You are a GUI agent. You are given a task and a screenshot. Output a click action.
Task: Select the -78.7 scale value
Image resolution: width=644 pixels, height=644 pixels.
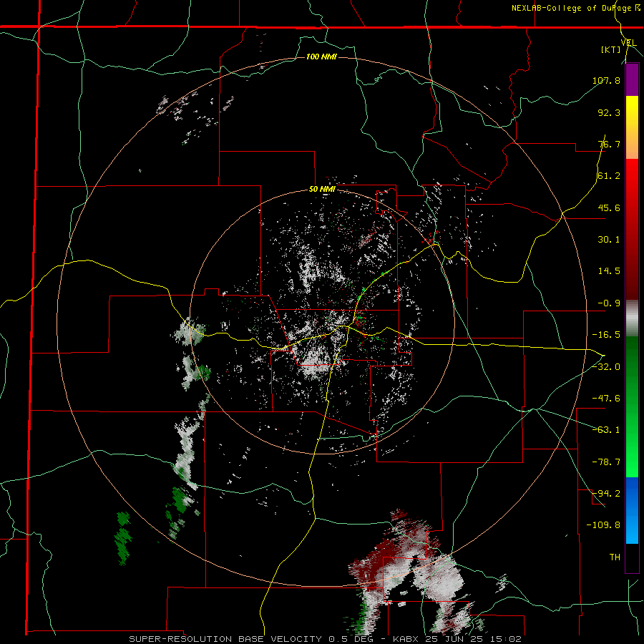point(606,462)
